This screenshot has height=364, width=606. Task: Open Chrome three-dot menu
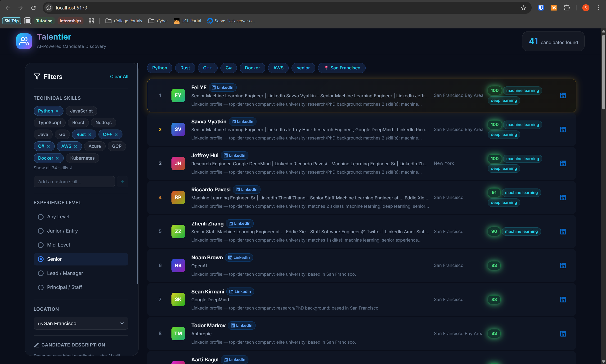point(599,8)
